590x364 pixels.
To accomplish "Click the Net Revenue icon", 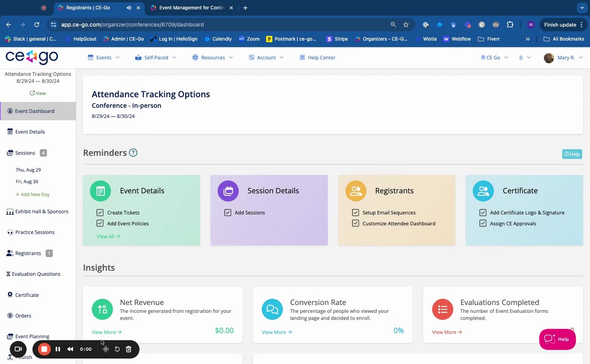I will (102, 309).
